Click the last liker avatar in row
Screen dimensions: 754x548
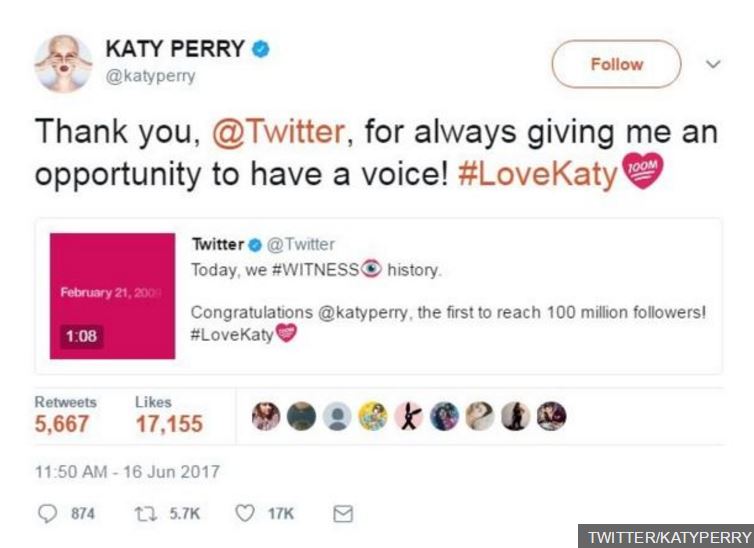point(552,417)
